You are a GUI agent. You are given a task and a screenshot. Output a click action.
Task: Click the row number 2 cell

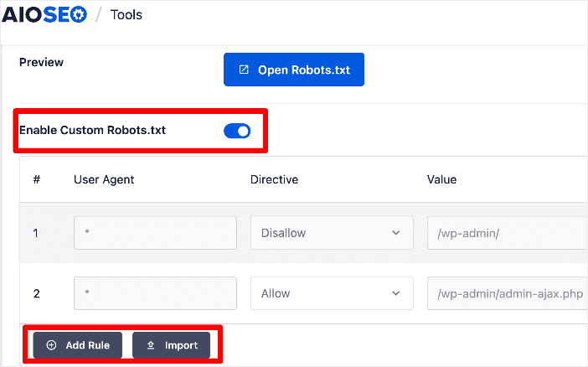(36, 293)
